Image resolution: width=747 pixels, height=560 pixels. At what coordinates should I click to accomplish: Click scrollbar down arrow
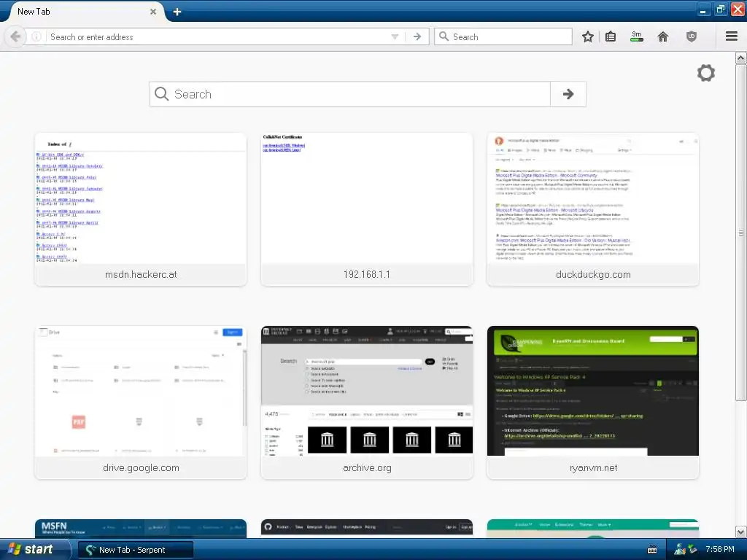pyautogui.click(x=741, y=532)
